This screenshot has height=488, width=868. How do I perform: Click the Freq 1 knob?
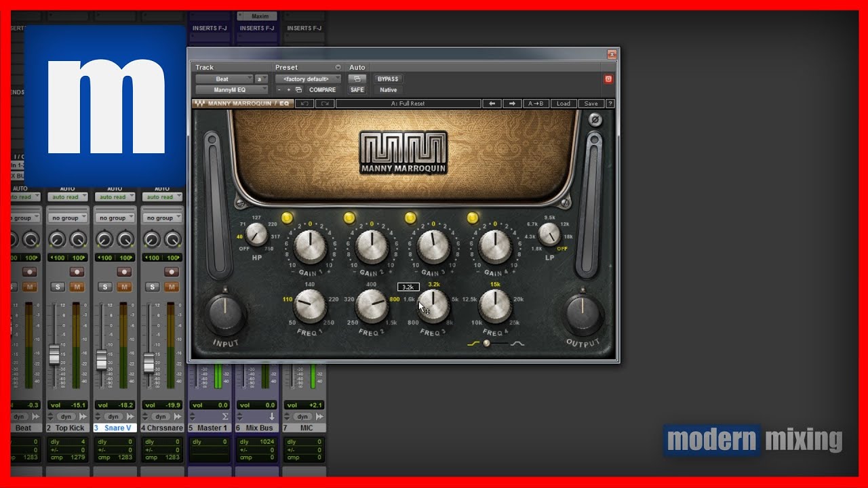pos(310,306)
